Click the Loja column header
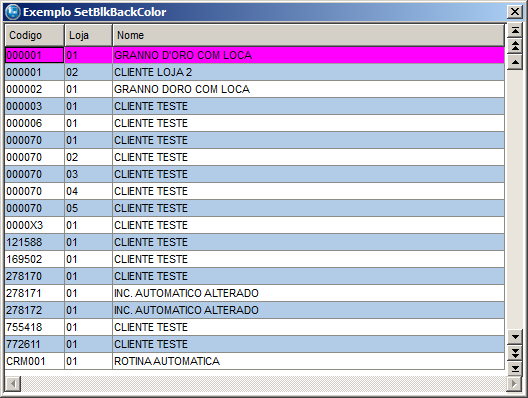Screen dimensions: 528x398 tap(88, 35)
